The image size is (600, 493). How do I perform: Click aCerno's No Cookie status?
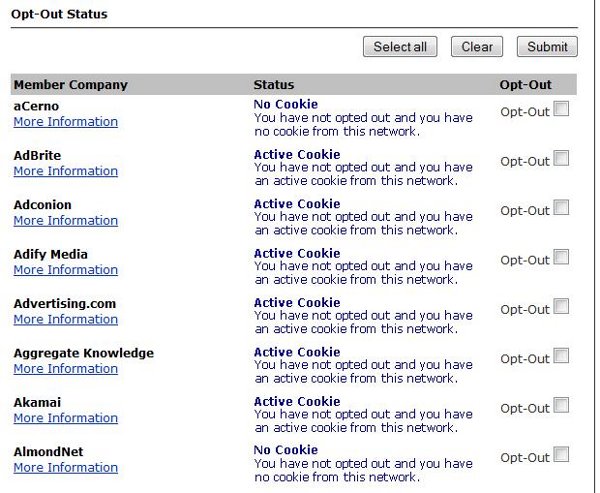pyautogui.click(x=285, y=104)
